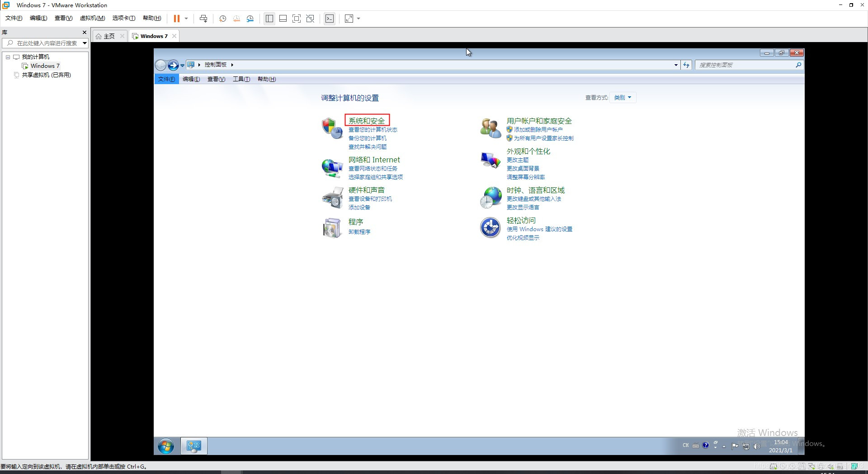Click Action Center flag tray icon

pyautogui.click(x=735, y=446)
